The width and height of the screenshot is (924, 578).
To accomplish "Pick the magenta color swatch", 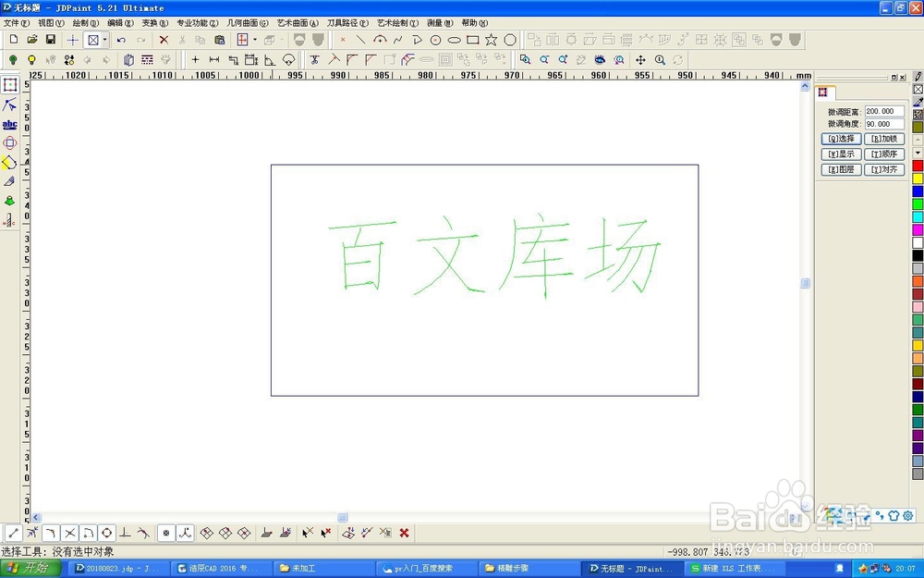I will click(918, 229).
